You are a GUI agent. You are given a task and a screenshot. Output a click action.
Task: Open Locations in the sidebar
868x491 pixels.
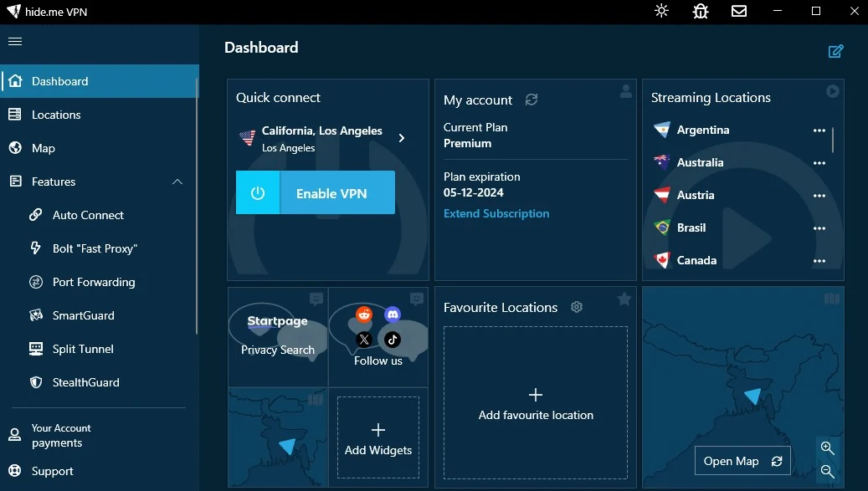coord(99,115)
